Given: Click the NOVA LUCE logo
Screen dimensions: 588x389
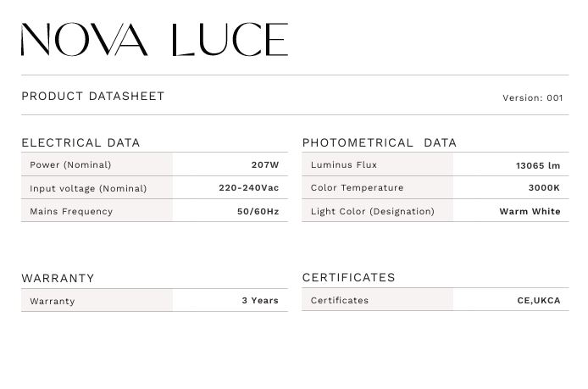Looking at the screenshot, I should (x=154, y=39).
